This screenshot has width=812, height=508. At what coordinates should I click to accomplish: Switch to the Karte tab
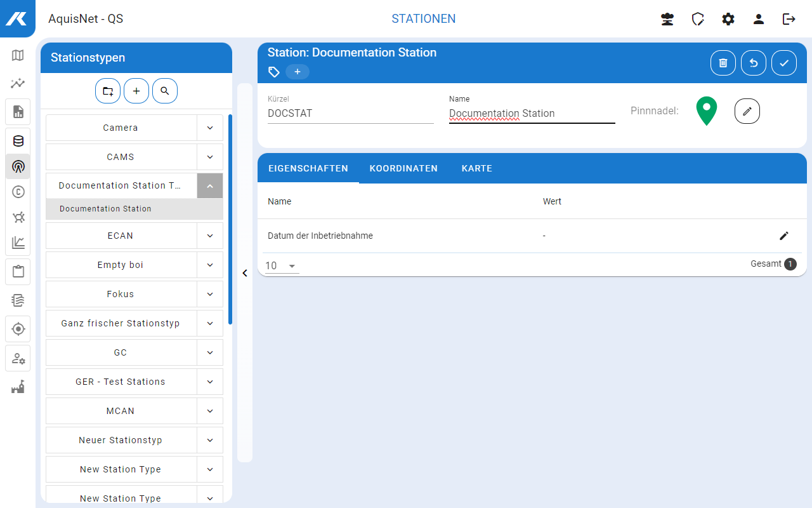(x=476, y=169)
